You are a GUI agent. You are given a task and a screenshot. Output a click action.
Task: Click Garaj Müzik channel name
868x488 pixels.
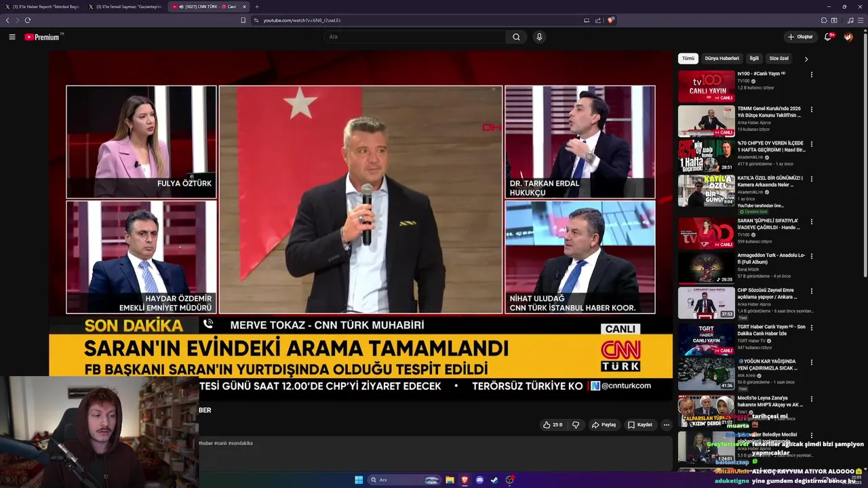(749, 269)
